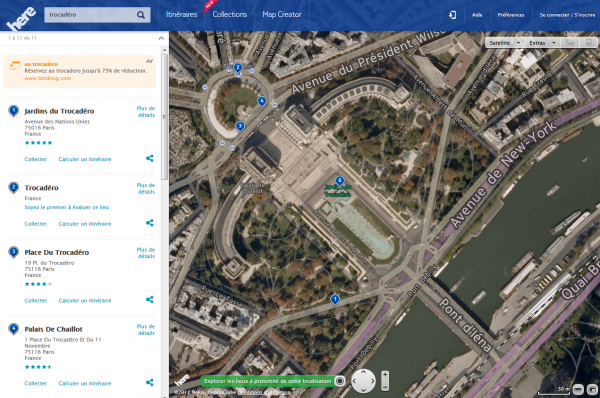This screenshot has height=398, width=600.
Task: Collapse the results panel with chevron
Action: tap(161, 38)
